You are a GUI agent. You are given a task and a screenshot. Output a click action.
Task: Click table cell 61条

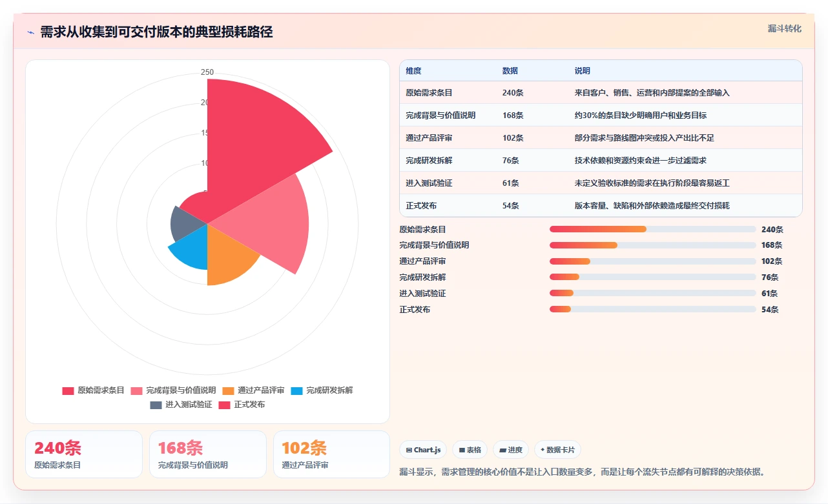pyautogui.click(x=510, y=183)
